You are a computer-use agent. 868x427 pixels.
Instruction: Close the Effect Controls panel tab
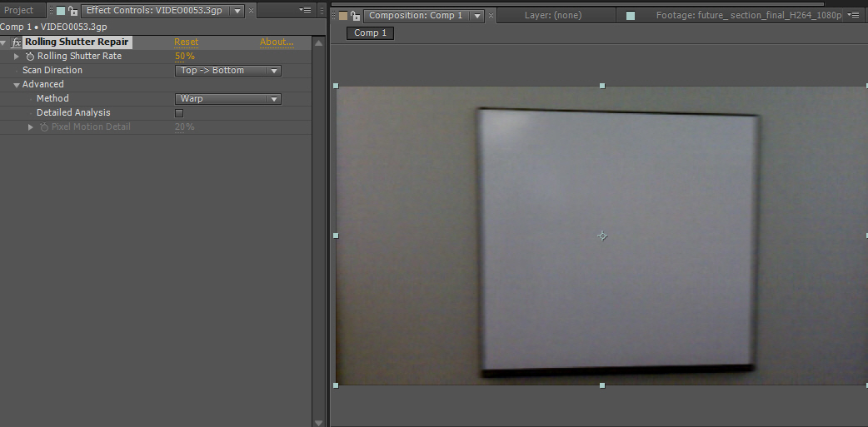point(252,11)
